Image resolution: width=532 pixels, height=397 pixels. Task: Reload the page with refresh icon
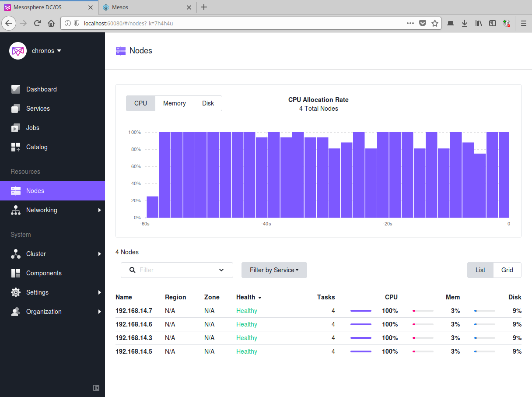tap(37, 23)
